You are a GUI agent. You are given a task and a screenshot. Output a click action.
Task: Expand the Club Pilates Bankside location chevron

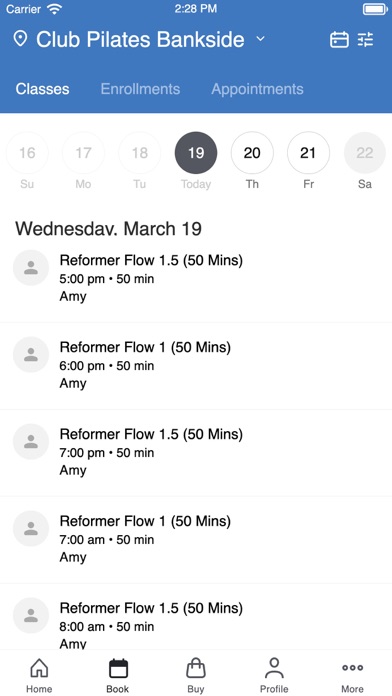click(261, 39)
